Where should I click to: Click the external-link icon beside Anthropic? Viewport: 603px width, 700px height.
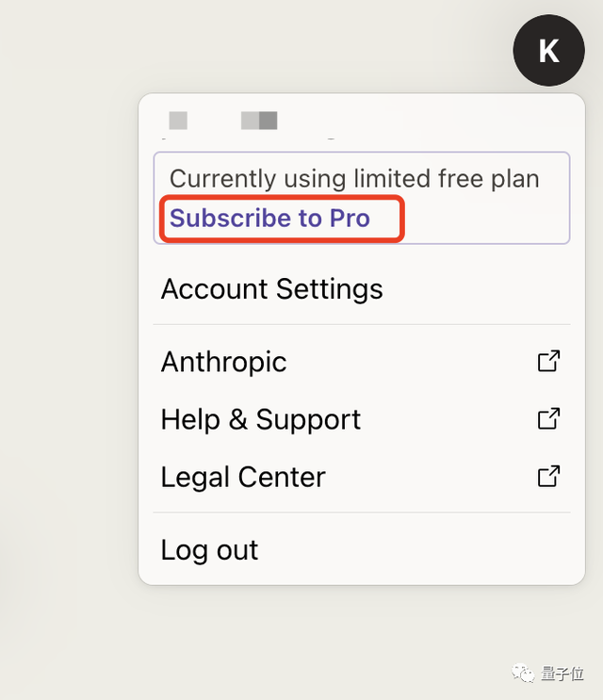[548, 361]
